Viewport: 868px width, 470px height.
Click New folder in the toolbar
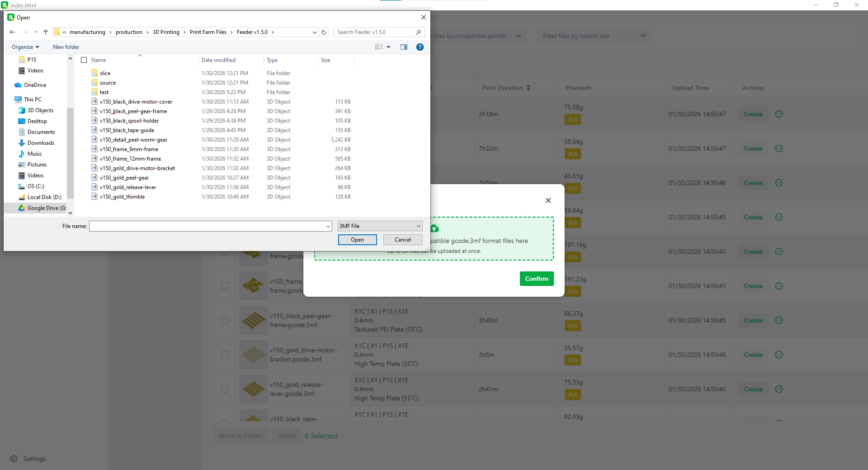coord(66,47)
